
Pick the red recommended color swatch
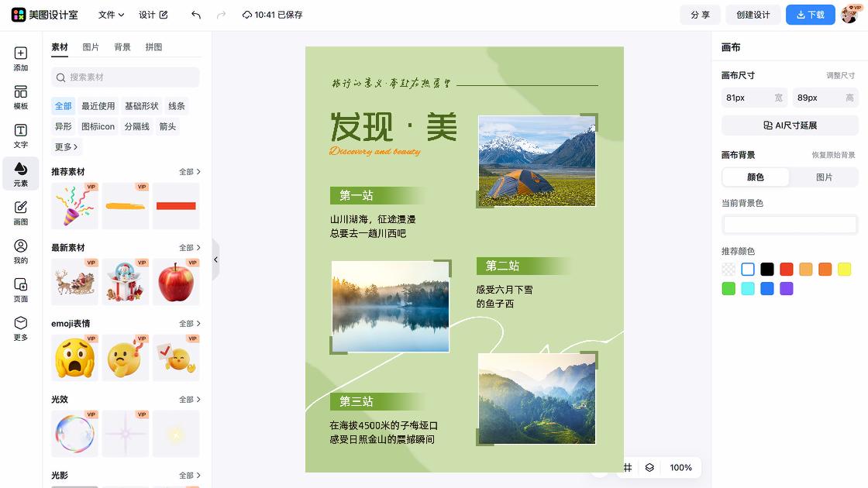[786, 270]
